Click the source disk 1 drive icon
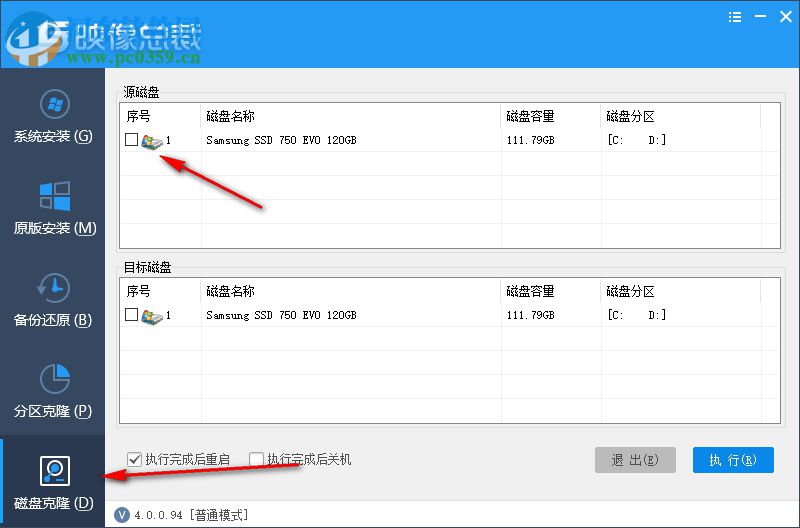Viewport: 800px width, 528px height. point(152,141)
